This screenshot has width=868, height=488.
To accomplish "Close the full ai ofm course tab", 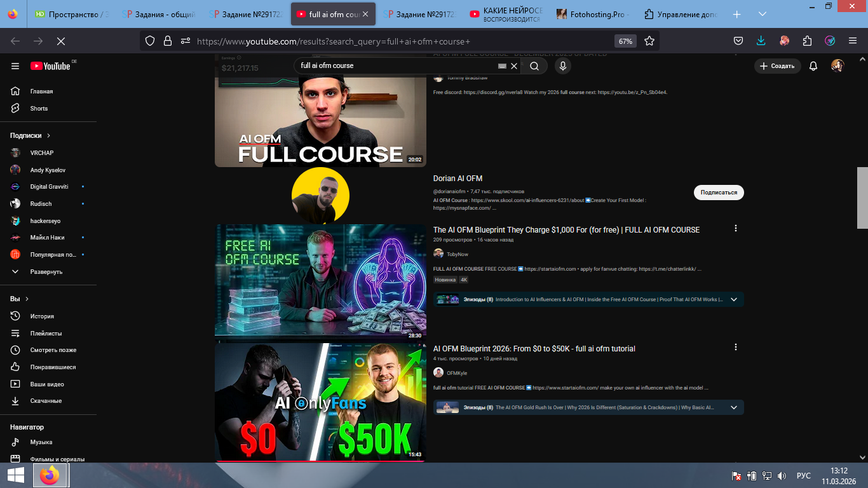I will click(365, 14).
